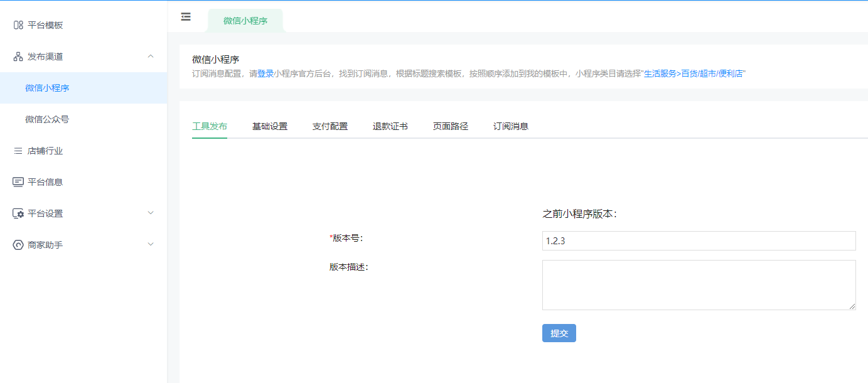This screenshot has height=383, width=868.
Task: Switch to the 基础设置 tab
Action: click(270, 126)
